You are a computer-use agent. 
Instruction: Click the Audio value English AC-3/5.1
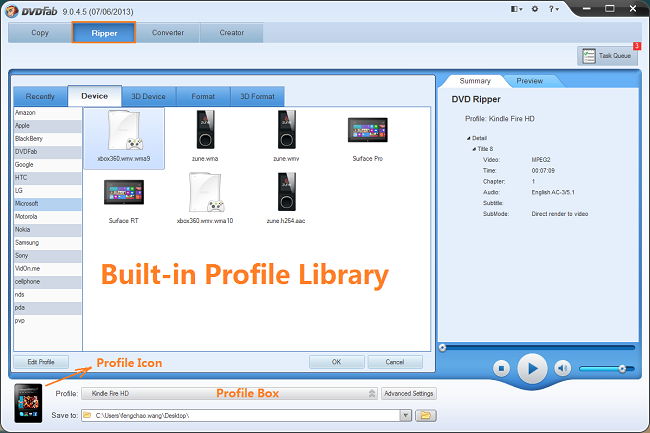[553, 192]
